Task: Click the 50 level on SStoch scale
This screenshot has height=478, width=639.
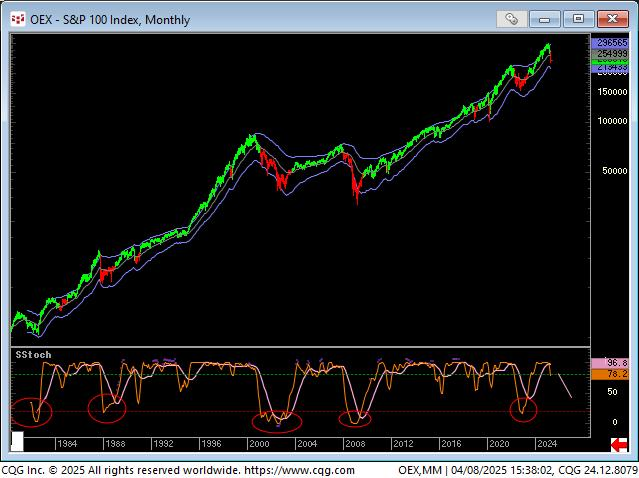Action: (612, 392)
